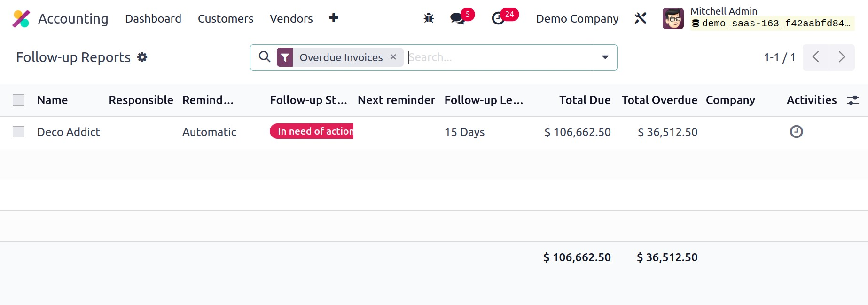Viewport: 868px width, 305px height.
Task: Check the Deco Addict row checkbox
Action: click(x=19, y=132)
